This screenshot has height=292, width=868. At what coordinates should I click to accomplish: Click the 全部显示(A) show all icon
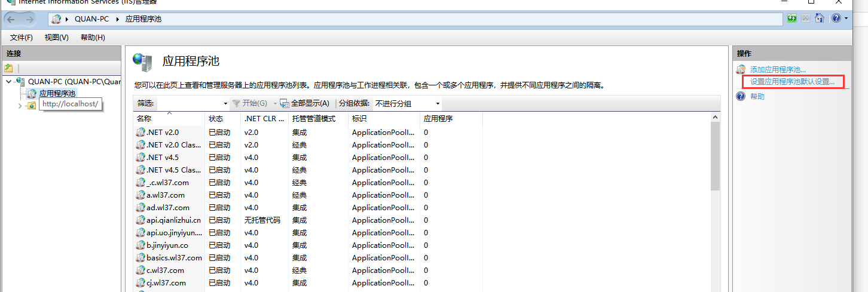coord(285,103)
